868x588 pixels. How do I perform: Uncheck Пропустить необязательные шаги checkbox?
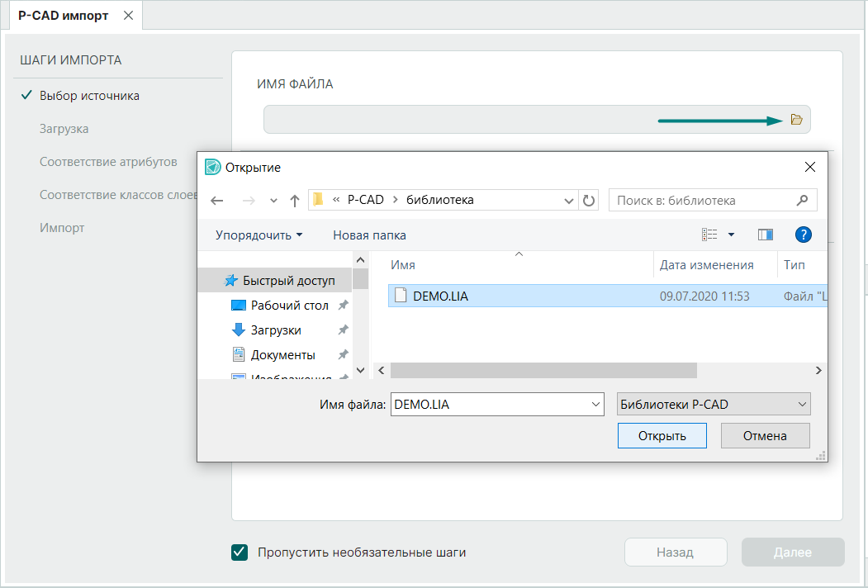click(240, 552)
